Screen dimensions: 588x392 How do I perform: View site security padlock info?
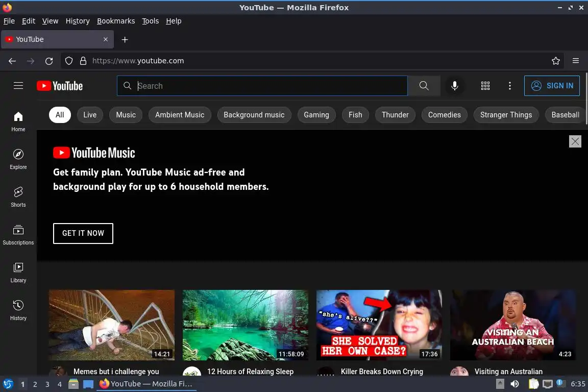83,61
